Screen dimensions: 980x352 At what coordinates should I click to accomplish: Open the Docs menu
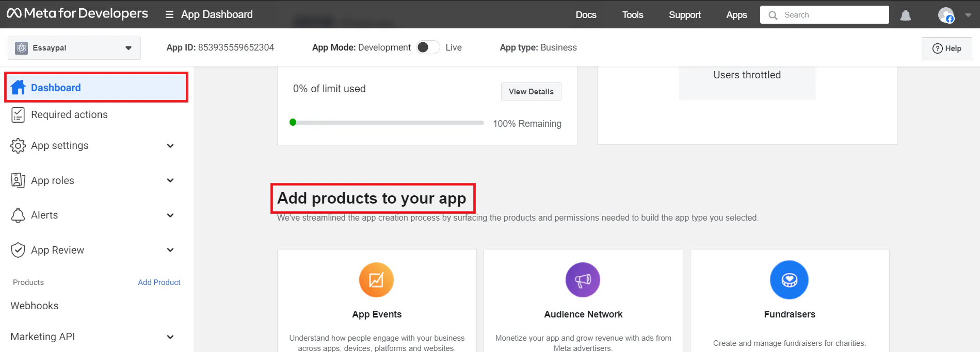tap(586, 15)
